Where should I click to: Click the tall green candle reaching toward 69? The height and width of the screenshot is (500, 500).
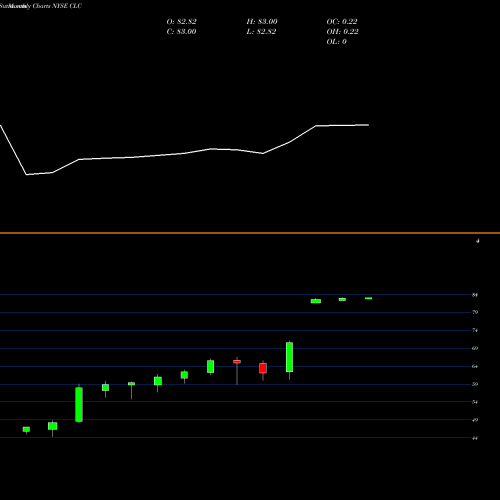(x=289, y=357)
